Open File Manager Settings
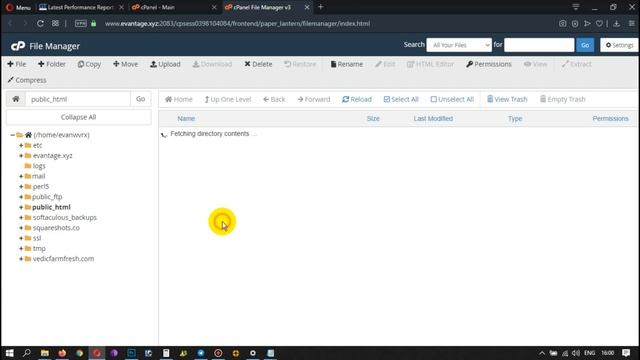The image size is (640, 360). point(619,45)
